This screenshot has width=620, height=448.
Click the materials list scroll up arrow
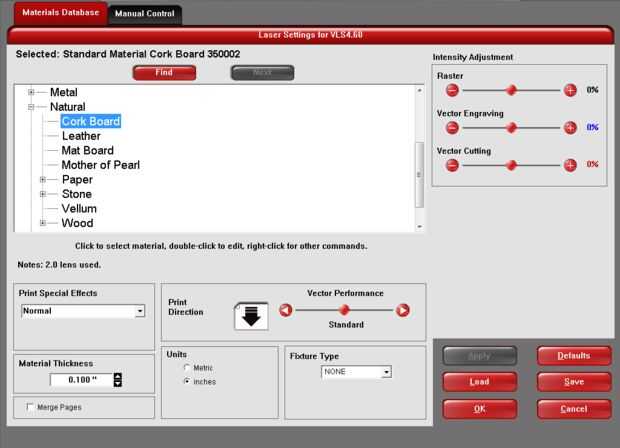click(x=420, y=91)
